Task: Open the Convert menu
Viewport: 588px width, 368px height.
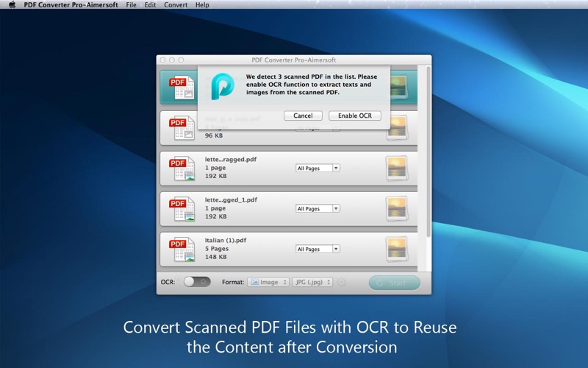Action: pos(176,5)
